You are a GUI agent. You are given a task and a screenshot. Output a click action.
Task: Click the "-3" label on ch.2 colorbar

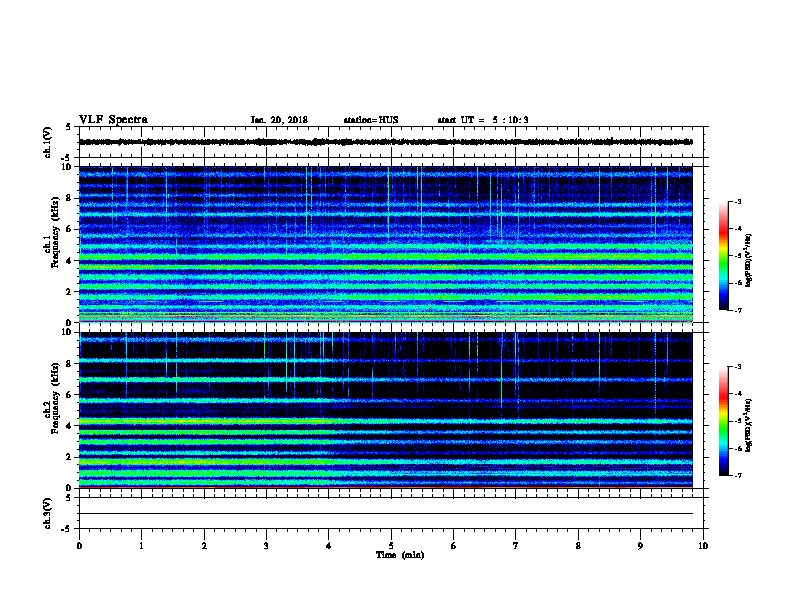click(737, 367)
